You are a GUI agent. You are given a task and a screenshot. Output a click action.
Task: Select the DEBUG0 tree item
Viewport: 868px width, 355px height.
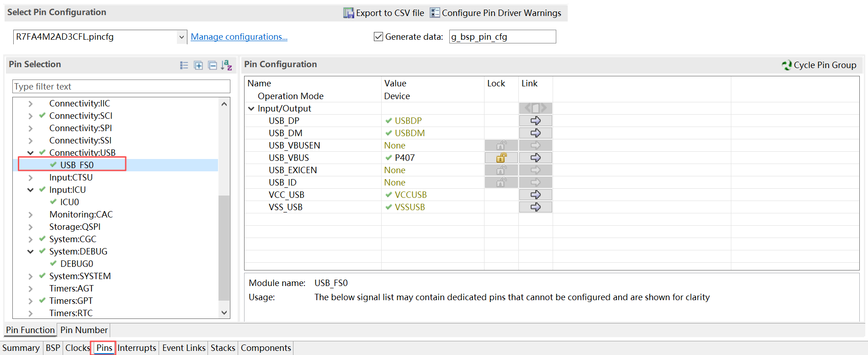(77, 264)
